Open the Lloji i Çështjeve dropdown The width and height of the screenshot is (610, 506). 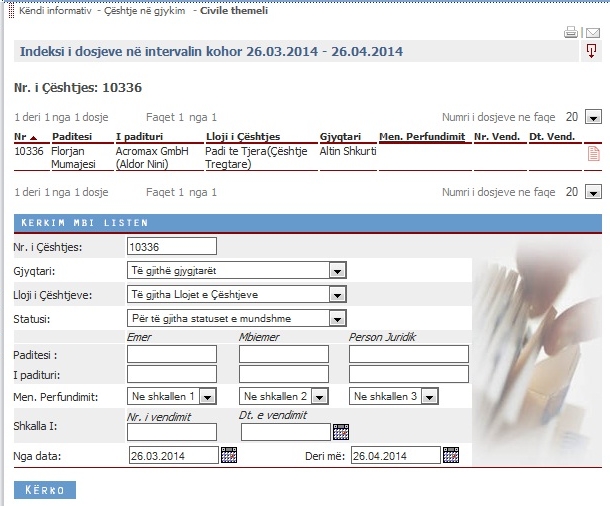click(x=338, y=295)
